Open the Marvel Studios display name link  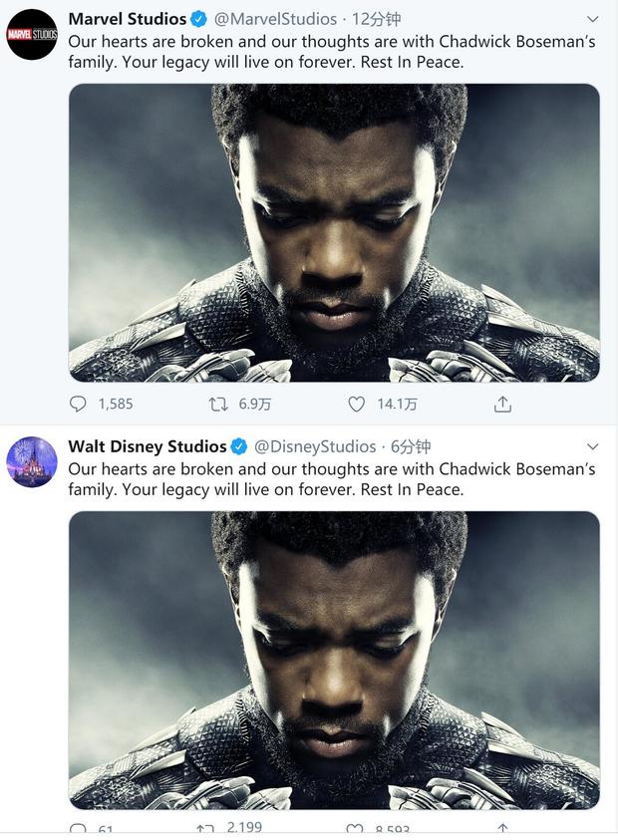(x=127, y=19)
